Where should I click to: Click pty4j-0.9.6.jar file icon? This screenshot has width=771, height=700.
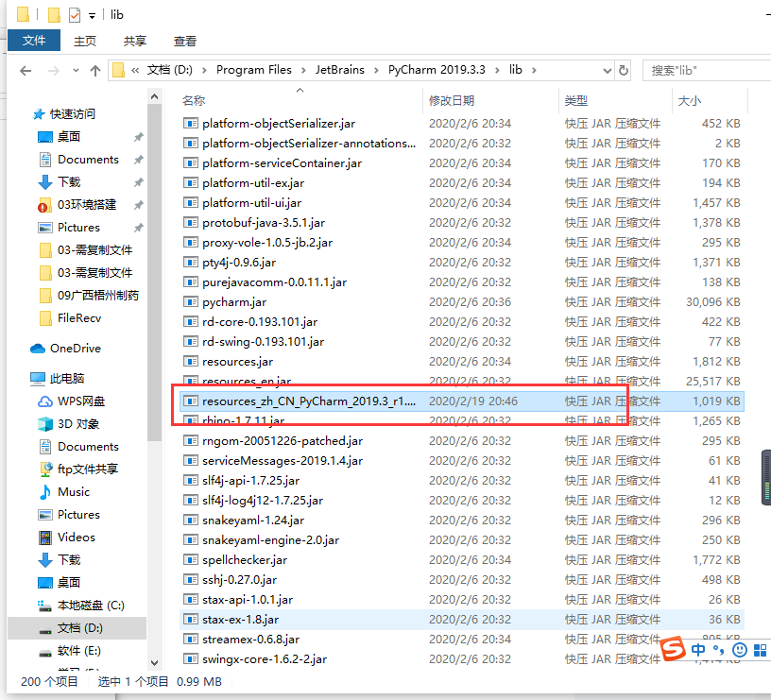click(190, 262)
